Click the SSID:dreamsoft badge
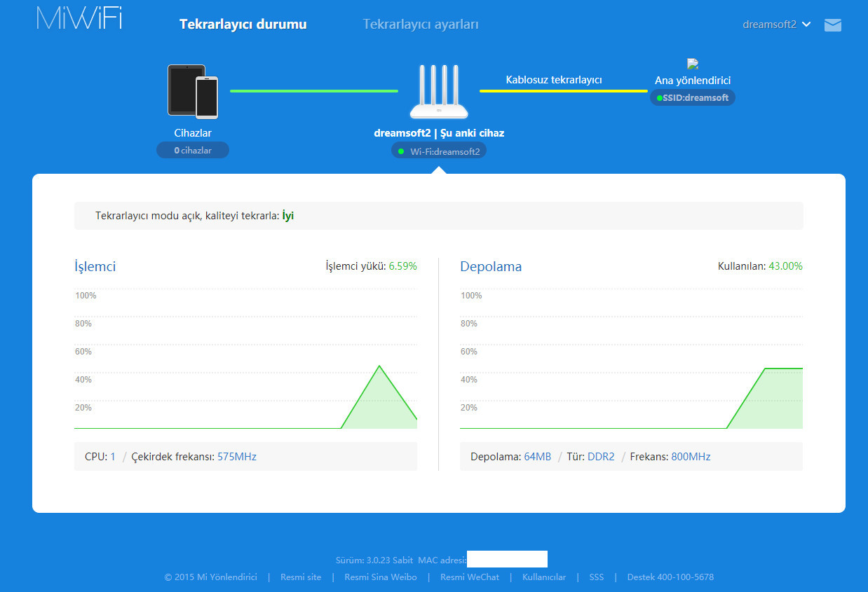This screenshot has height=592, width=868. click(x=693, y=97)
